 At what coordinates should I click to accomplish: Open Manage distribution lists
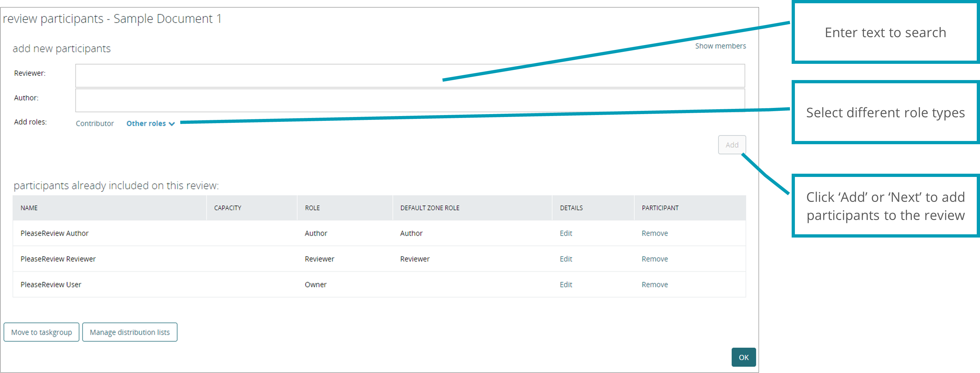click(130, 332)
